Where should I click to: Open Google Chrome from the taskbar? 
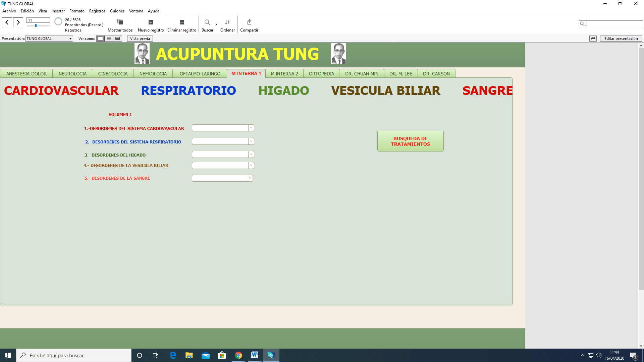(x=238, y=355)
